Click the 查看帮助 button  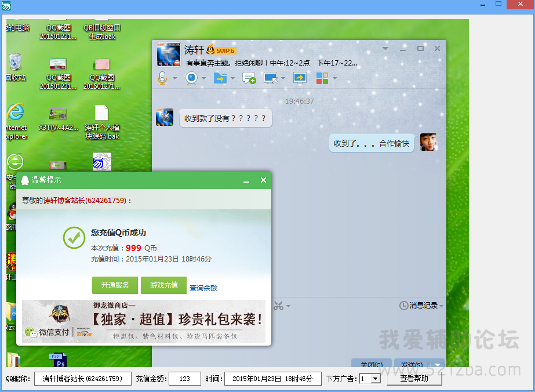(414, 378)
